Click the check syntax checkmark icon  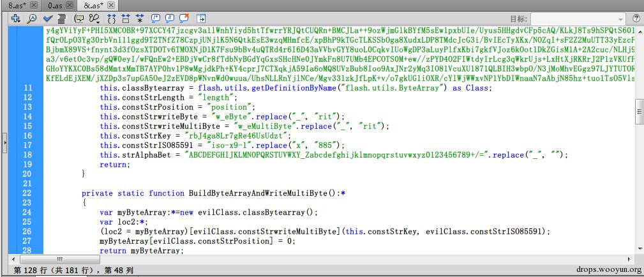point(48,19)
